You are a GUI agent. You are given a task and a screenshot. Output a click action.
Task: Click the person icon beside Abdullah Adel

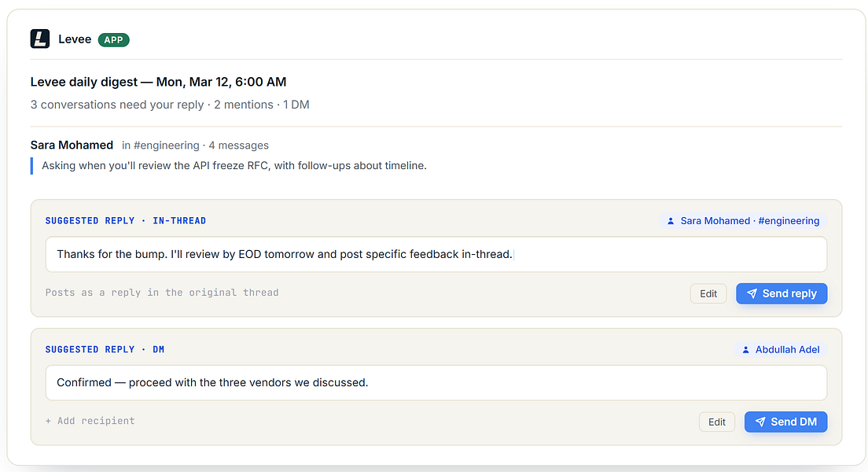point(745,349)
